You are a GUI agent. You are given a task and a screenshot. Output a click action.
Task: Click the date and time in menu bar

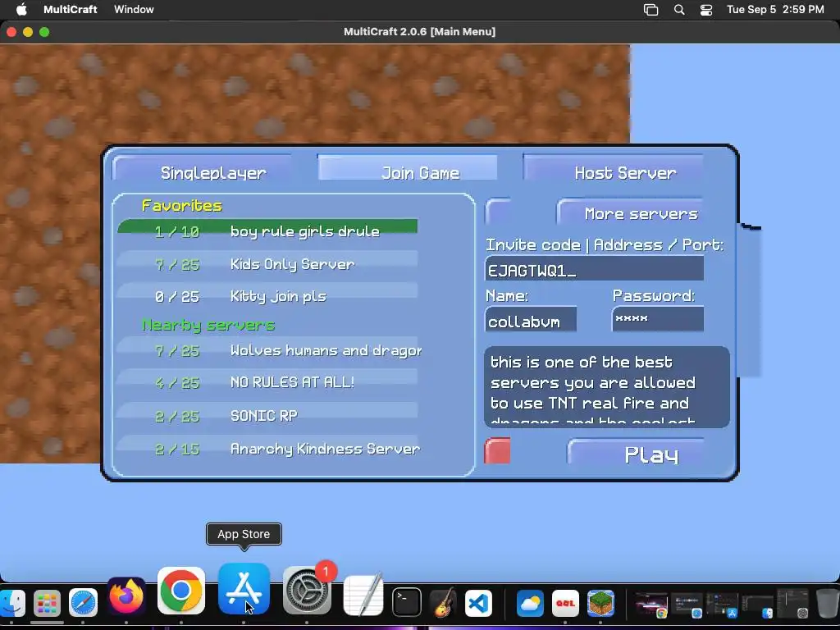point(775,9)
